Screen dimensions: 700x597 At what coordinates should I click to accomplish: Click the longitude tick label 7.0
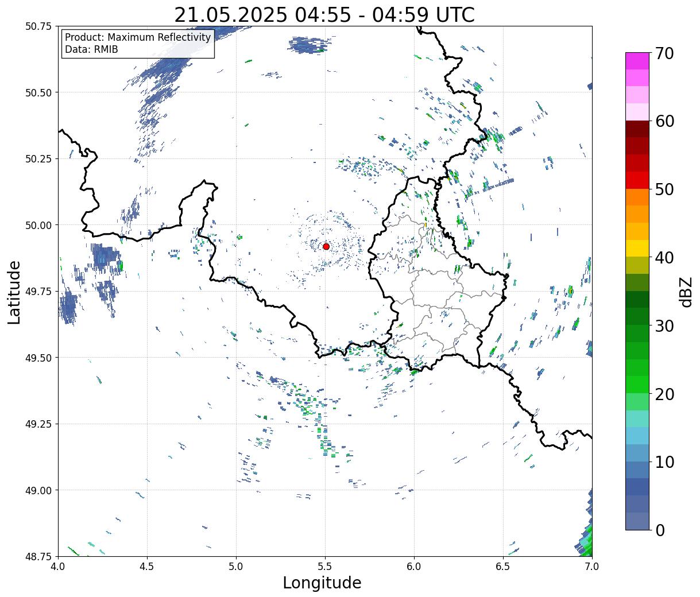point(592,566)
